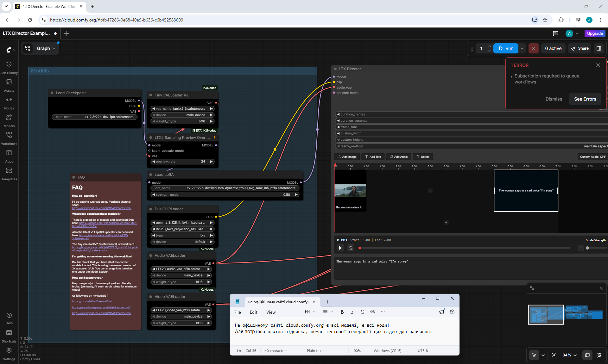Run the workflow
This screenshot has height=364, width=608.
(506, 48)
